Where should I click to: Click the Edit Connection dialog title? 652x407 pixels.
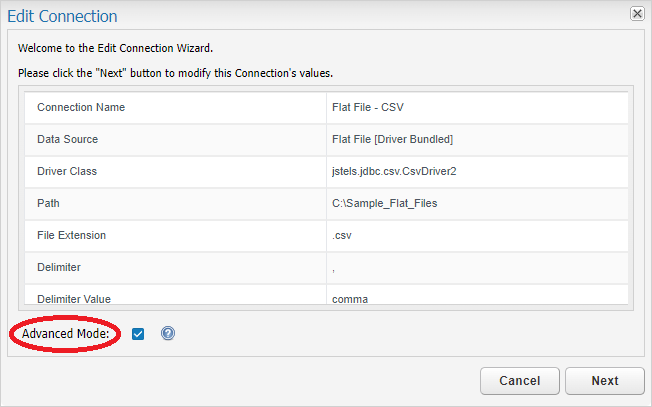tap(62, 16)
